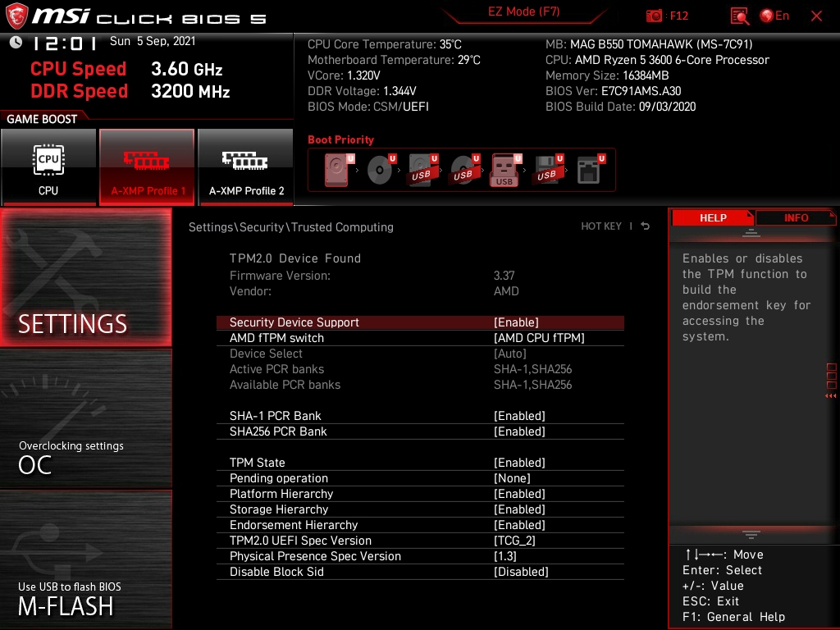Toggle A-XMP Profile 2
Image resolution: width=840 pixels, height=630 pixels.
tap(246, 167)
